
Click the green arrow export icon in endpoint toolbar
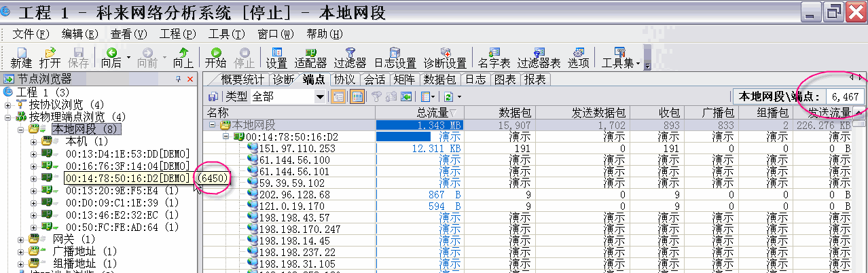[406, 96]
